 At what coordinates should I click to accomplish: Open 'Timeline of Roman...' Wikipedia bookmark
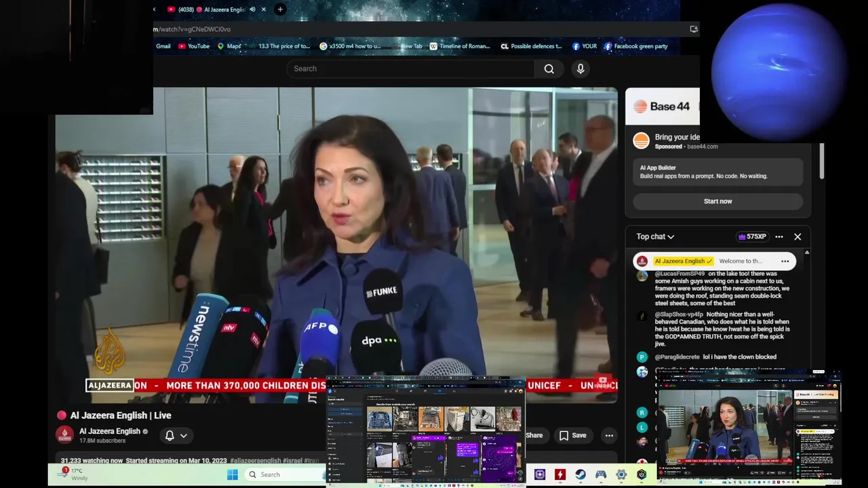click(459, 46)
